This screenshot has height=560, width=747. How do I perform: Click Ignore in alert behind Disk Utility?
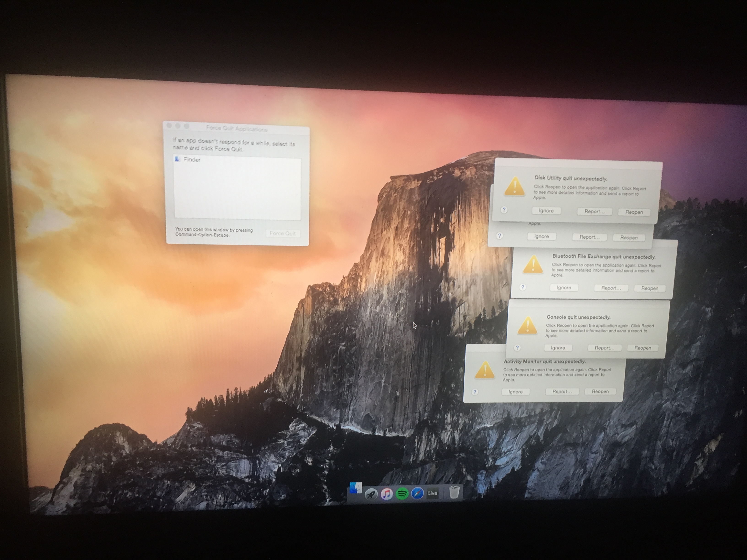point(541,236)
